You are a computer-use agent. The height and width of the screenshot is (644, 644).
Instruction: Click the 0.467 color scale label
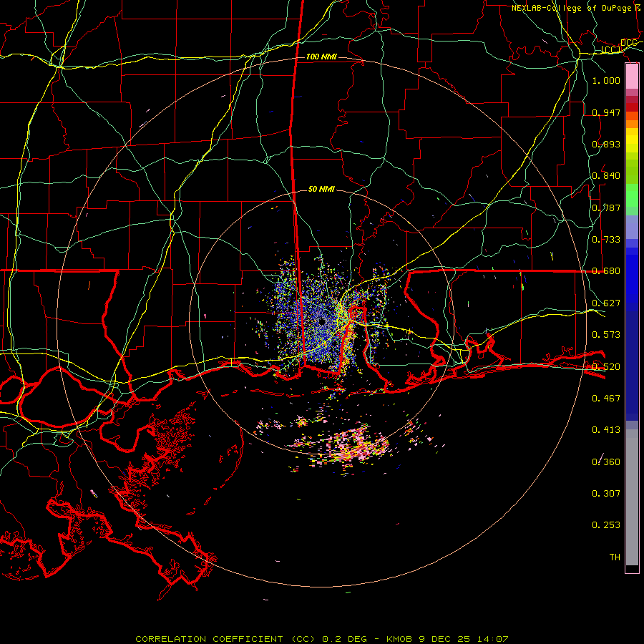[x=606, y=399]
